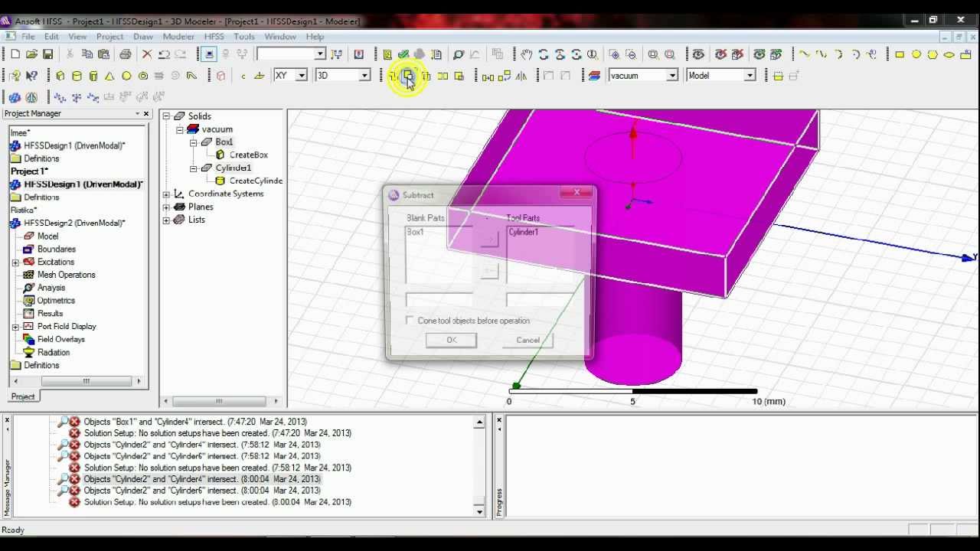Collapse the Solids tree node
Image resolution: width=980 pixels, height=551 pixels.
tap(166, 116)
